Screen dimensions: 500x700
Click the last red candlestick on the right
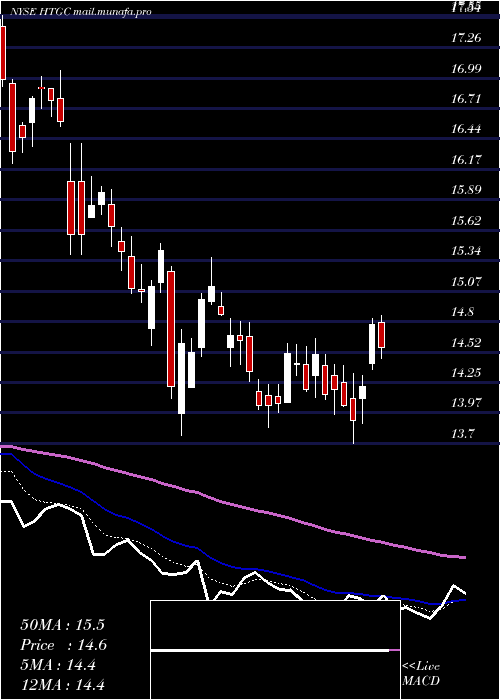tap(381, 334)
